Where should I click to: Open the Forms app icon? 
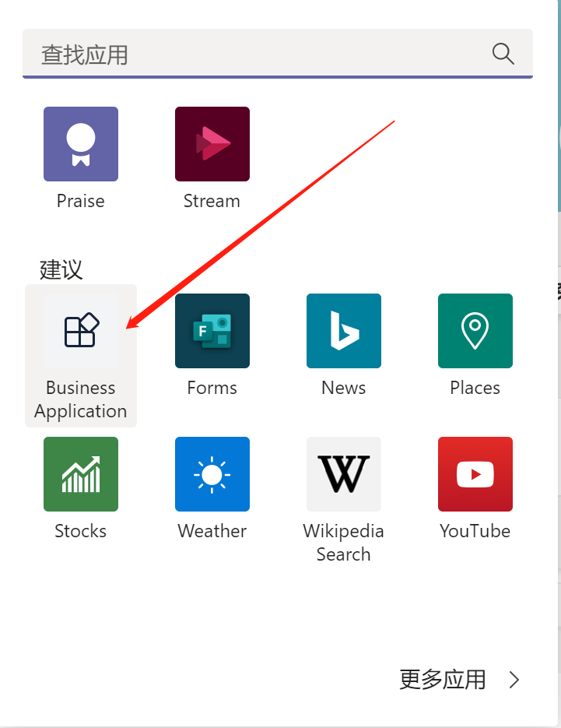coord(212,331)
